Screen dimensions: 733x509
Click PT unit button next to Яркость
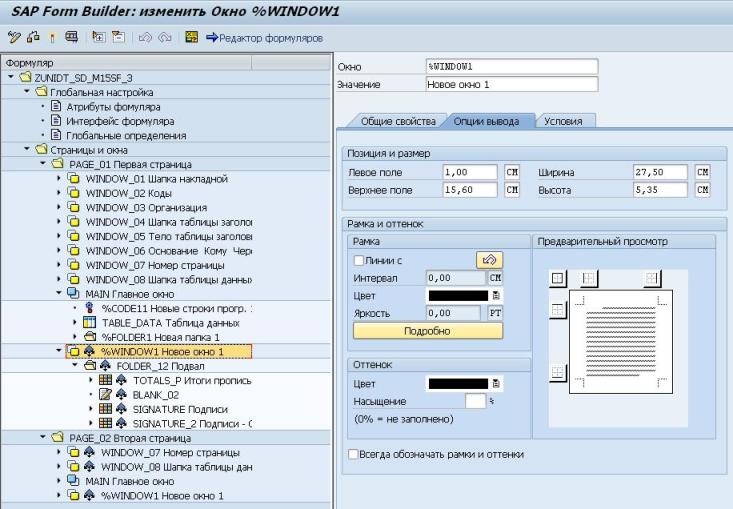click(495, 313)
